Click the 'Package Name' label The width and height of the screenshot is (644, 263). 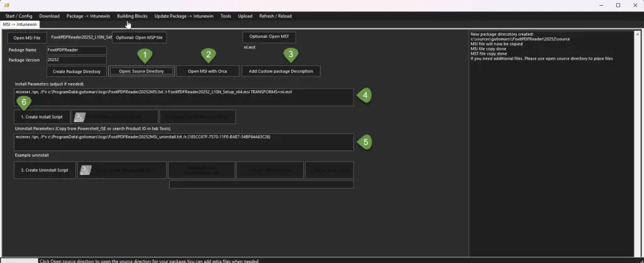tap(22, 50)
